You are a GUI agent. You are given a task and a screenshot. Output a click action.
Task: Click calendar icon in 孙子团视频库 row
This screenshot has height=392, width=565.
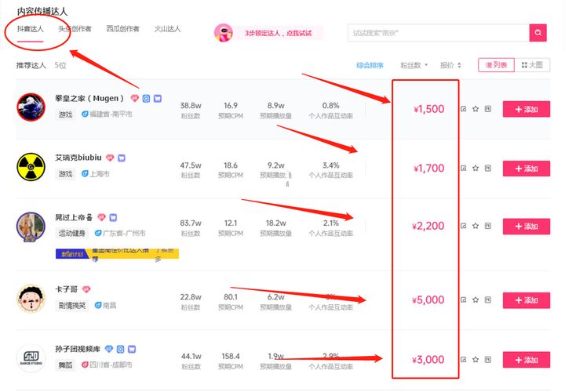click(x=487, y=360)
